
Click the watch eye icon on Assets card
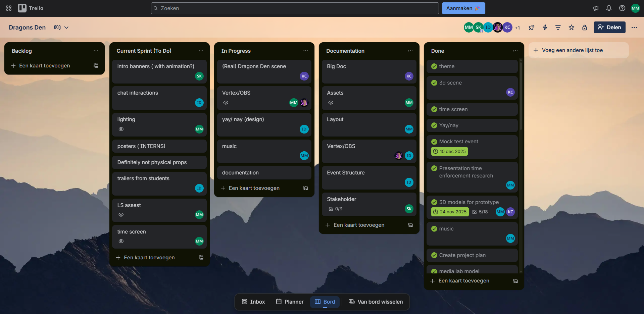(331, 103)
